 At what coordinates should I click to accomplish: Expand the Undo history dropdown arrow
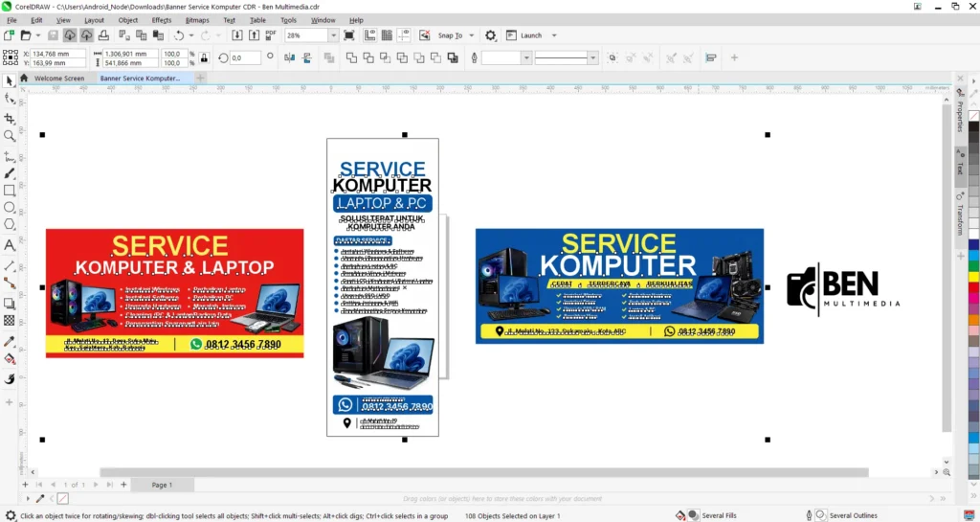(191, 35)
